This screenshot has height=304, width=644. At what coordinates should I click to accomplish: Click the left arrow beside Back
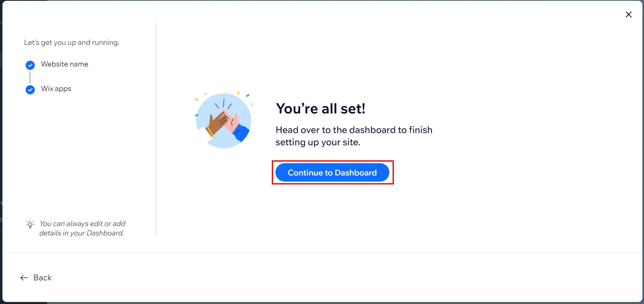point(24,278)
